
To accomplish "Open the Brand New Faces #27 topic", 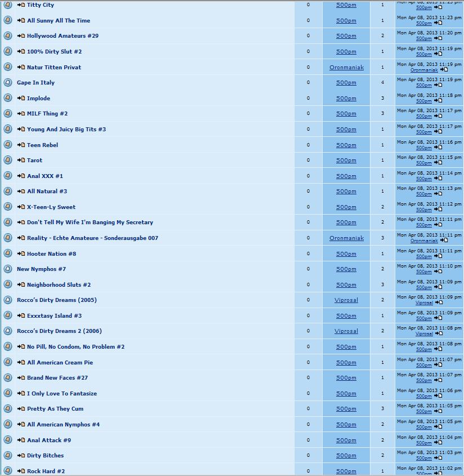I will pyautogui.click(x=57, y=377).
